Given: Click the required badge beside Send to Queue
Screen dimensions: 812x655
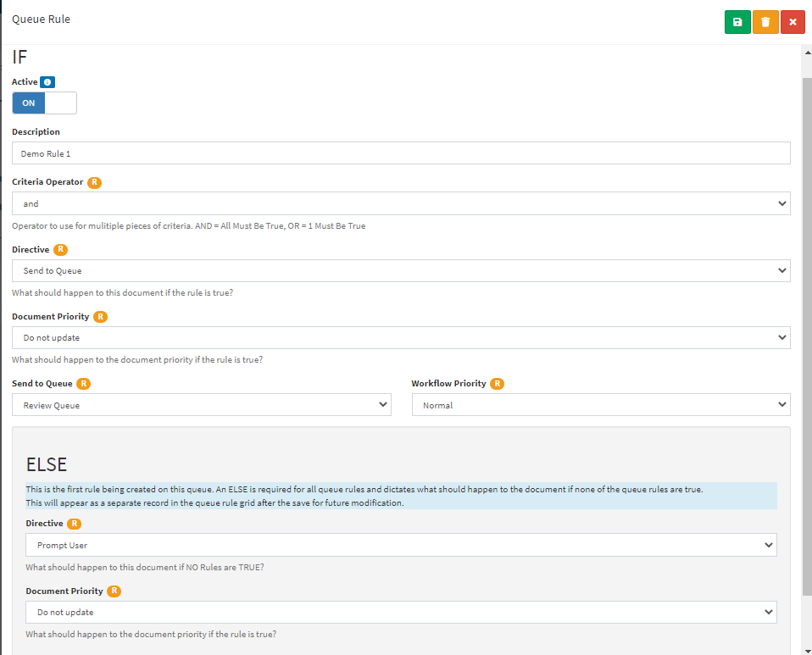Looking at the screenshot, I should [x=83, y=383].
